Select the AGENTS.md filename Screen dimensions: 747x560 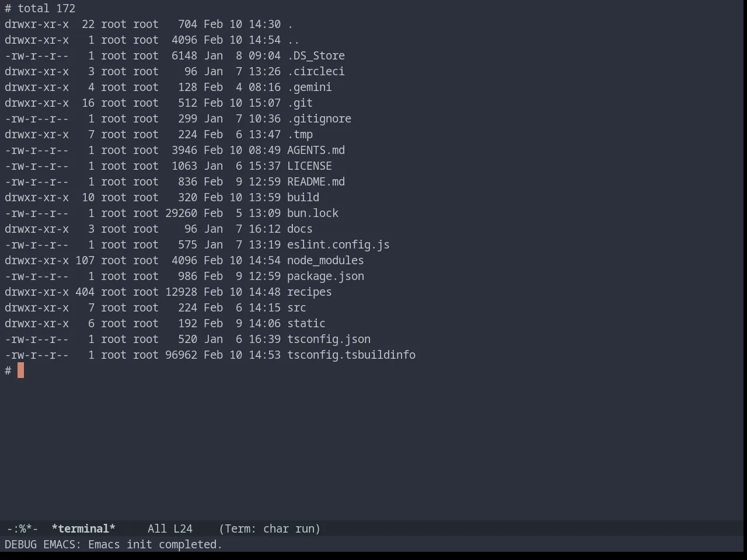pos(316,150)
